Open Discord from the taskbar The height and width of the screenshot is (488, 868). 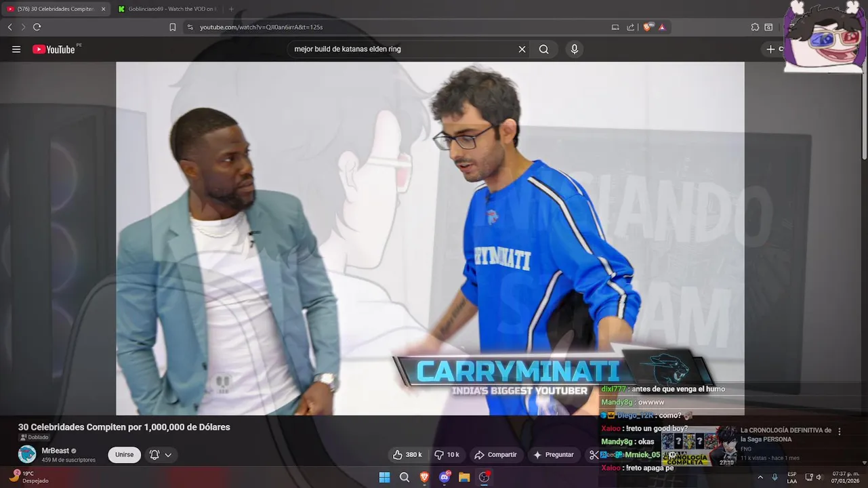coord(445,477)
